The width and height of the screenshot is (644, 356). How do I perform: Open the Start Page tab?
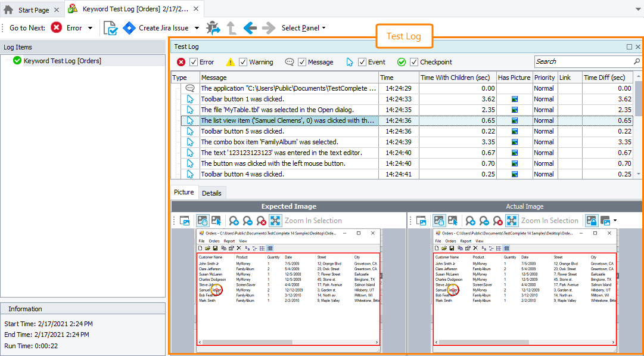tap(33, 10)
